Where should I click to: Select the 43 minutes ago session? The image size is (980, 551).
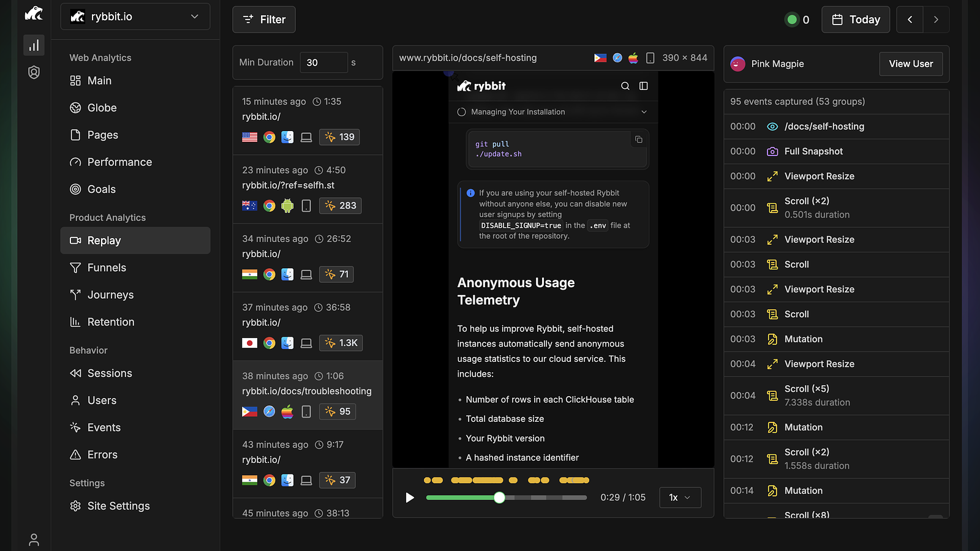click(307, 463)
